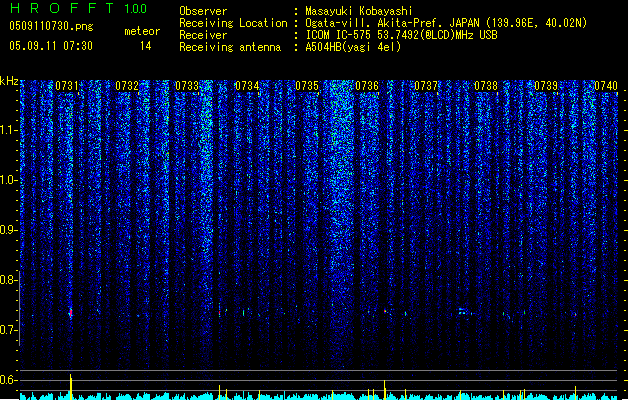Click the 0.8 kHz axis label
The image size is (629, 400).
[x=7, y=280]
